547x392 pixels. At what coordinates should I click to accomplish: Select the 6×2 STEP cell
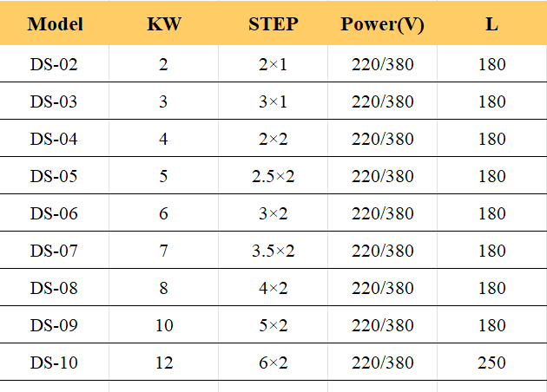(x=273, y=363)
